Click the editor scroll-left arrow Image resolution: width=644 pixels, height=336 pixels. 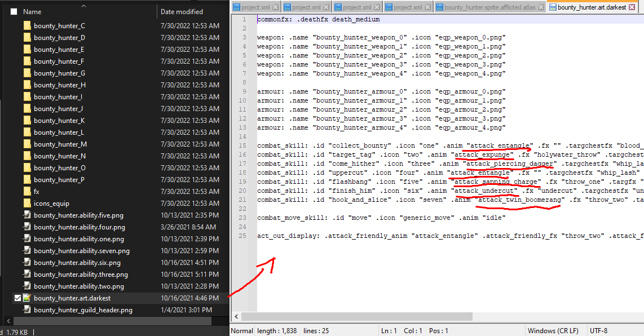pos(236,316)
